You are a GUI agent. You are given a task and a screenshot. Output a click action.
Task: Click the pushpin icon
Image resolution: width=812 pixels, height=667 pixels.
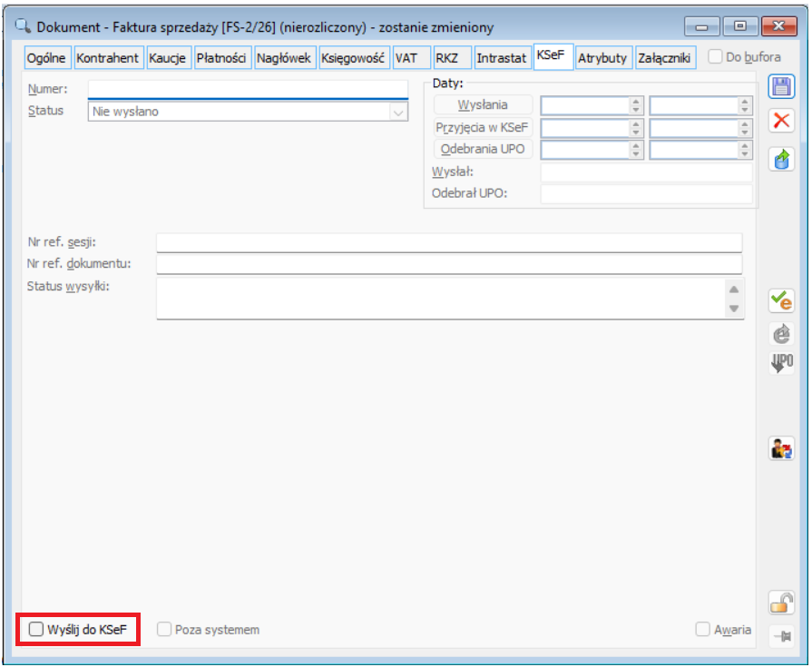coord(780,635)
